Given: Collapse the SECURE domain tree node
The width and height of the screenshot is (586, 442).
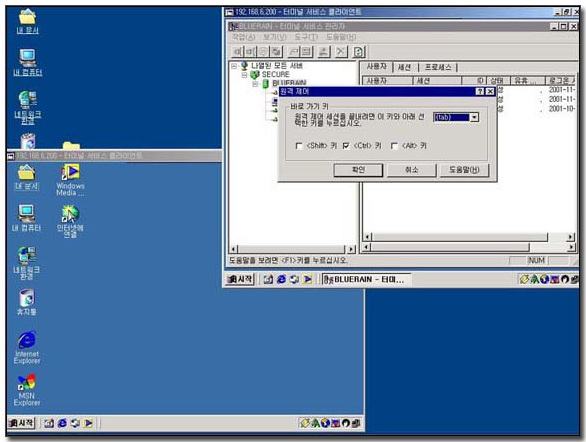Looking at the screenshot, I should coord(244,75).
